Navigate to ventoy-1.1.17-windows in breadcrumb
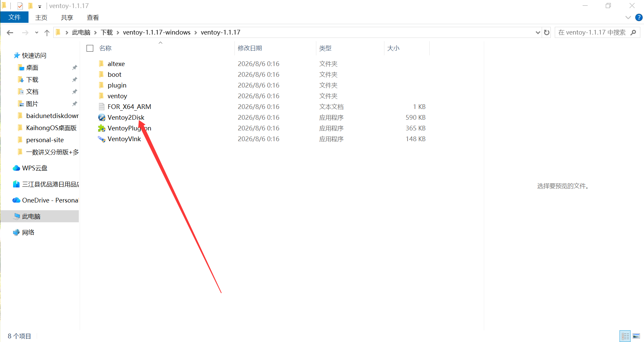Image resolution: width=644 pixels, height=342 pixels. tap(157, 33)
